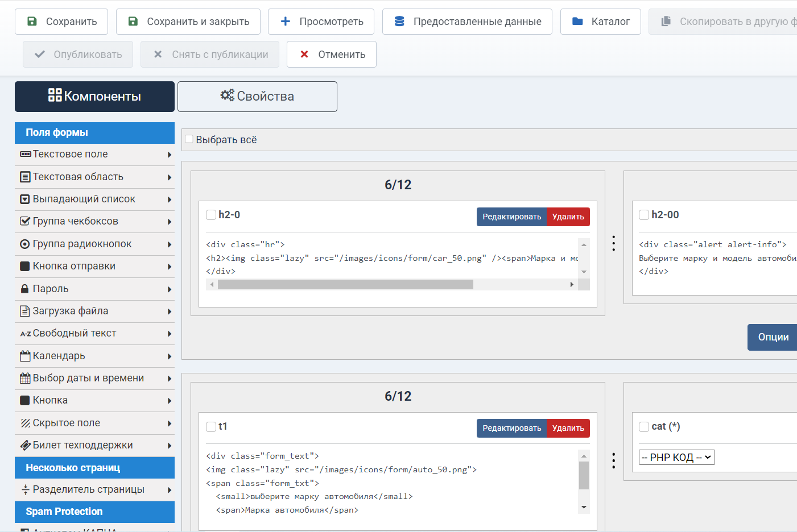Delete the t1 element with Удалить
The height and width of the screenshot is (532, 797).
click(x=568, y=428)
